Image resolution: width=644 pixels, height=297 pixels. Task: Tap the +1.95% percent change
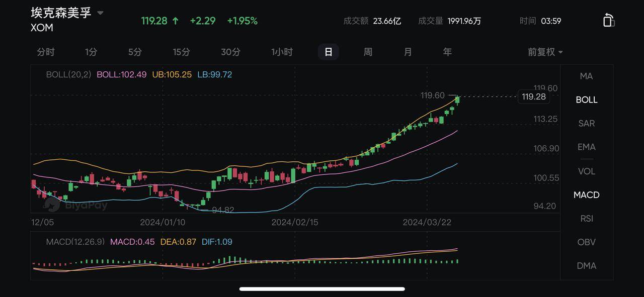tap(242, 21)
